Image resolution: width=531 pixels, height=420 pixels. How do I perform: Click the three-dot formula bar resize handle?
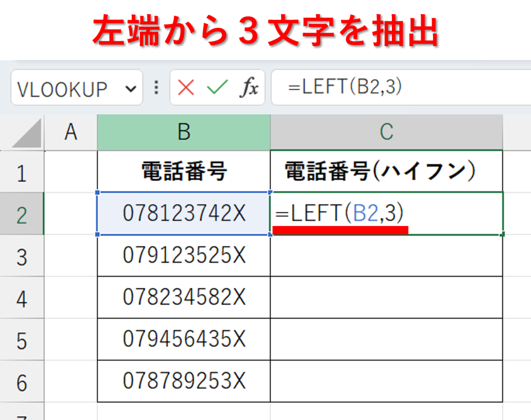tap(156, 87)
